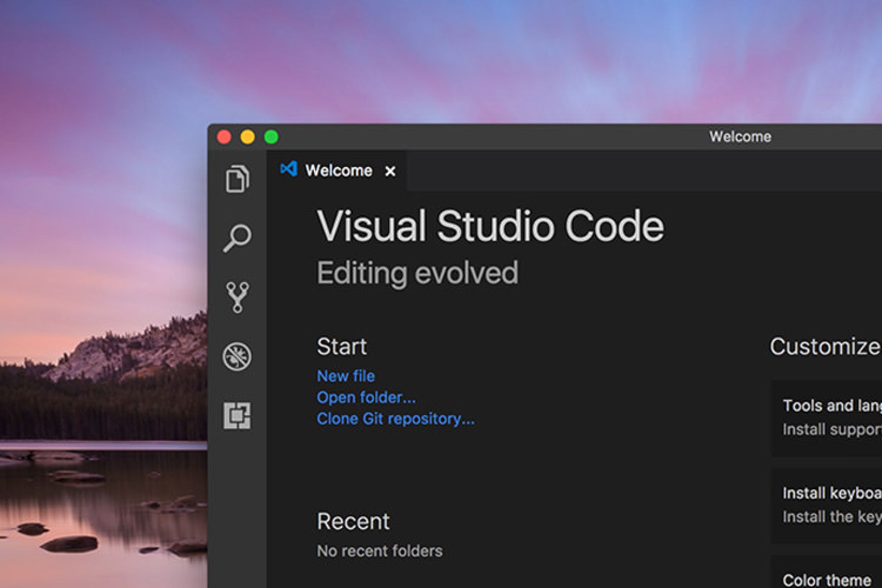
Task: Open Install keyboard shortcuts customize item
Action: [826, 505]
